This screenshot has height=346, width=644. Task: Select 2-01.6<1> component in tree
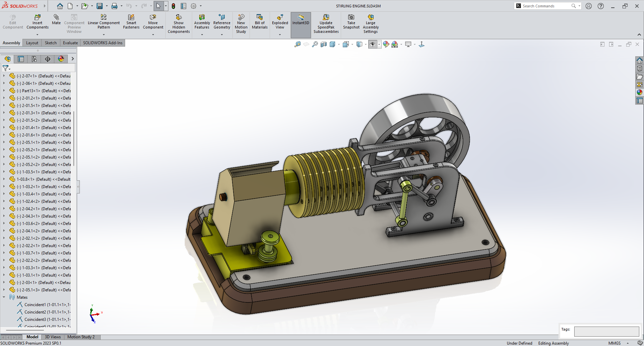pos(40,135)
